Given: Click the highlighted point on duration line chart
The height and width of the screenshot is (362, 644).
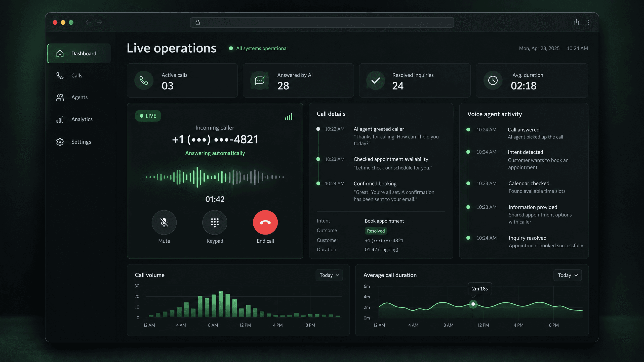Looking at the screenshot, I should click(x=473, y=304).
